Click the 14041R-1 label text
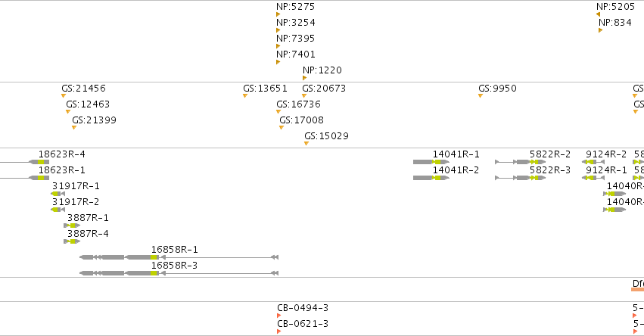 click(456, 154)
